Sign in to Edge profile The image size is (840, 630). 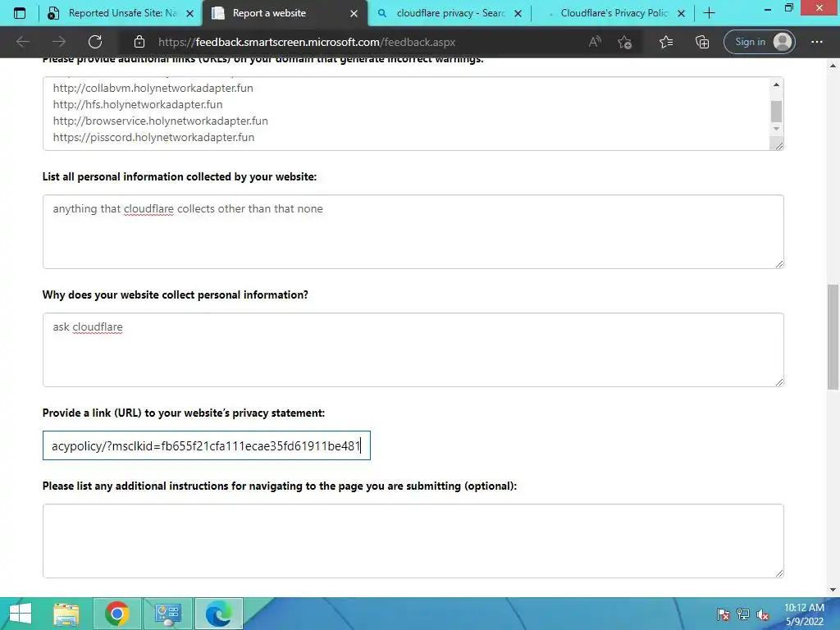[x=759, y=42]
